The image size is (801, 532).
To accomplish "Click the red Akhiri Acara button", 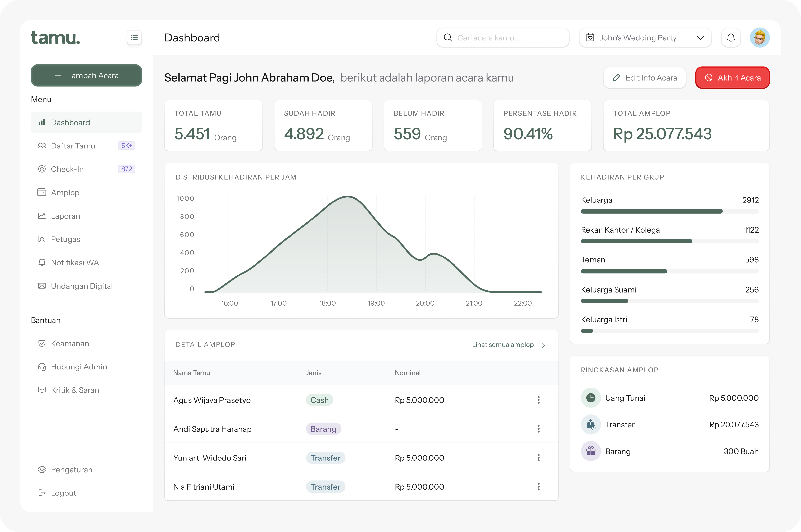I will [732, 78].
